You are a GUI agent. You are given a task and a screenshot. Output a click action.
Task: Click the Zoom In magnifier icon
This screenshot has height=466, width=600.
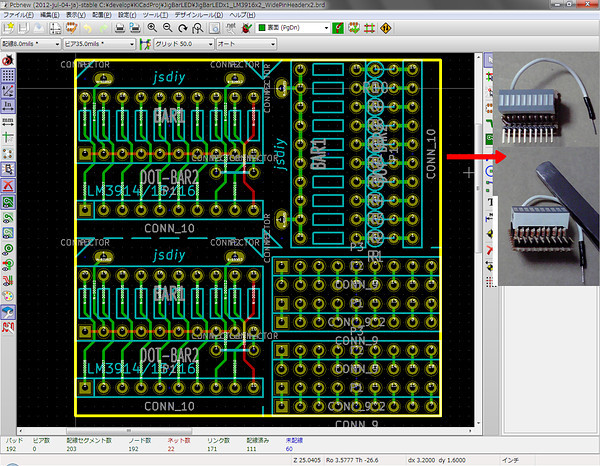[x=150, y=28]
